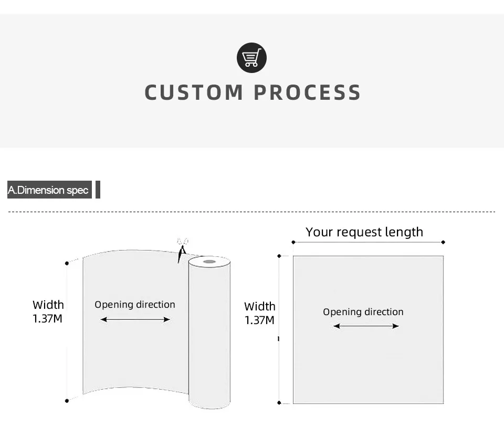Image resolution: width=504 pixels, height=438 pixels.
Task: Click the right endpoint dot of the request length line
Action: (x=443, y=242)
